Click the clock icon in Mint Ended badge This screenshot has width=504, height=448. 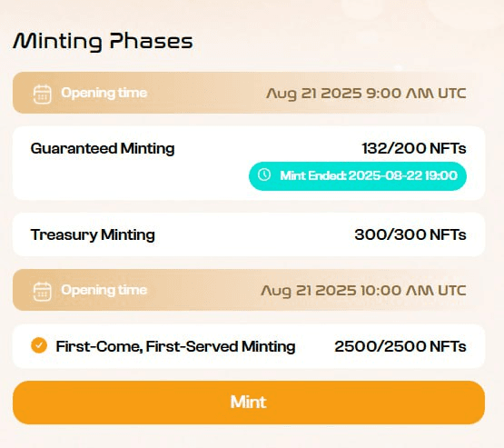(264, 174)
